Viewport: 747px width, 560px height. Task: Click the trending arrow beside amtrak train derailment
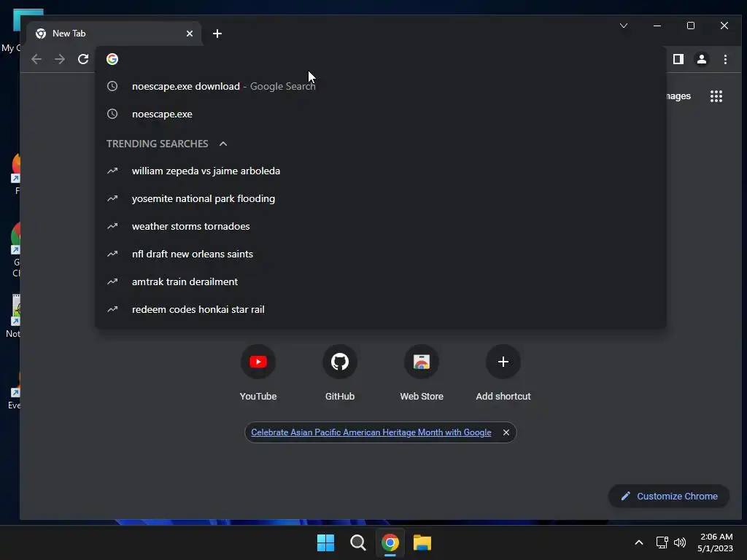(x=112, y=281)
